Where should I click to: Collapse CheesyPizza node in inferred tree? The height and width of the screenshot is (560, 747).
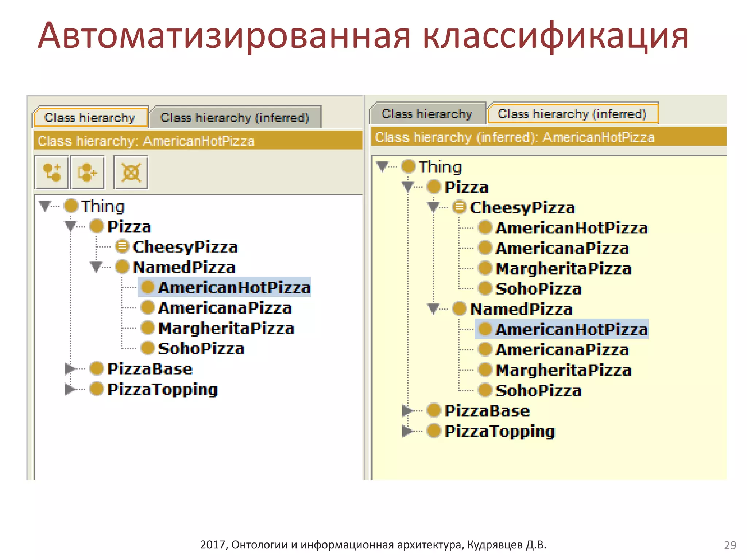click(433, 207)
